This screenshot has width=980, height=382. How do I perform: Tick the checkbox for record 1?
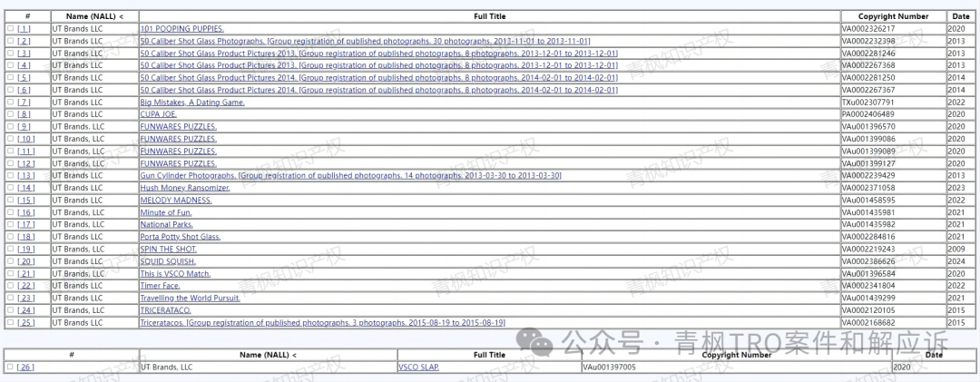[x=11, y=29]
